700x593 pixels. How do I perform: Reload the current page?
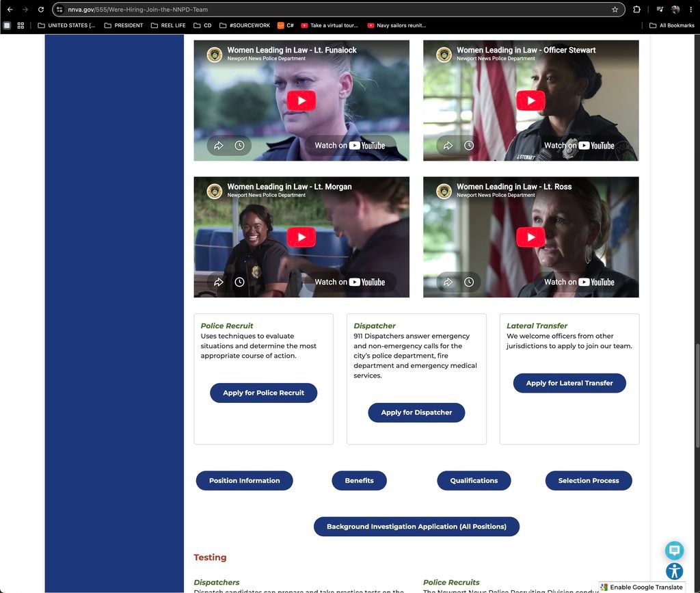coord(40,10)
